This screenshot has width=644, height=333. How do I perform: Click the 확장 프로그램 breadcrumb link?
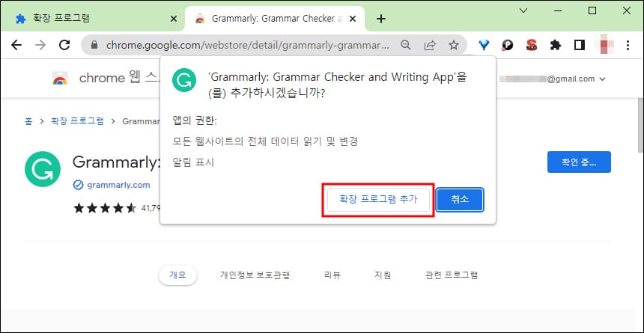77,121
